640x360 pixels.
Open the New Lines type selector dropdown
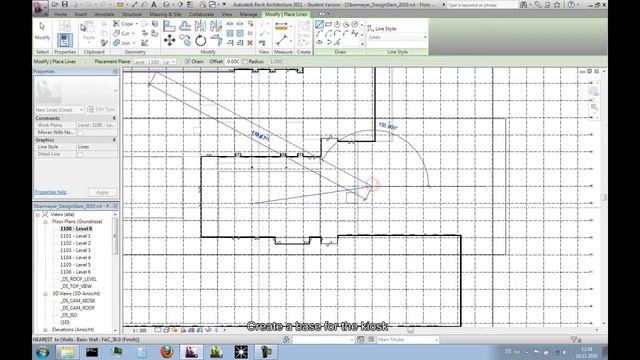(59, 110)
